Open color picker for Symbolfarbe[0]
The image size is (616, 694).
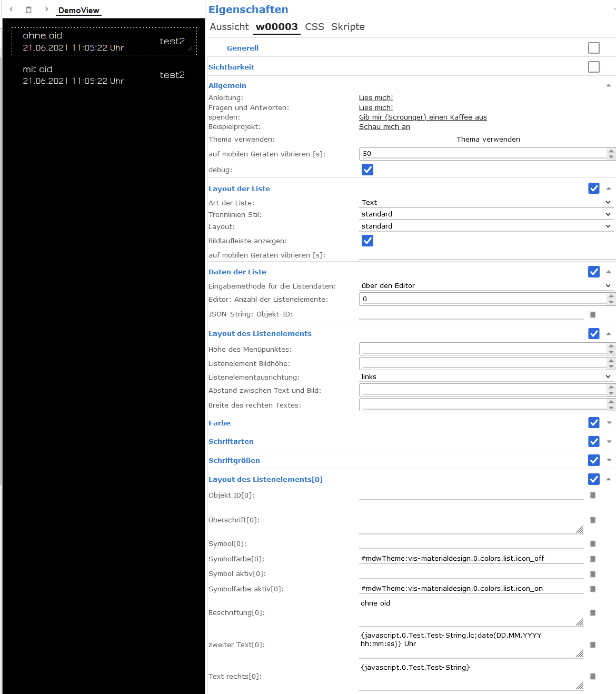[592, 559]
